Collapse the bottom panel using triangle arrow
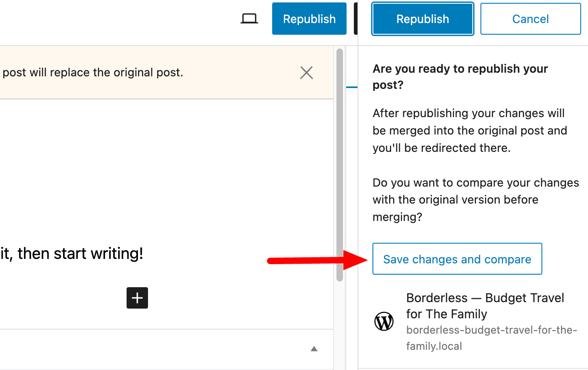The image size is (588, 370). (314, 349)
